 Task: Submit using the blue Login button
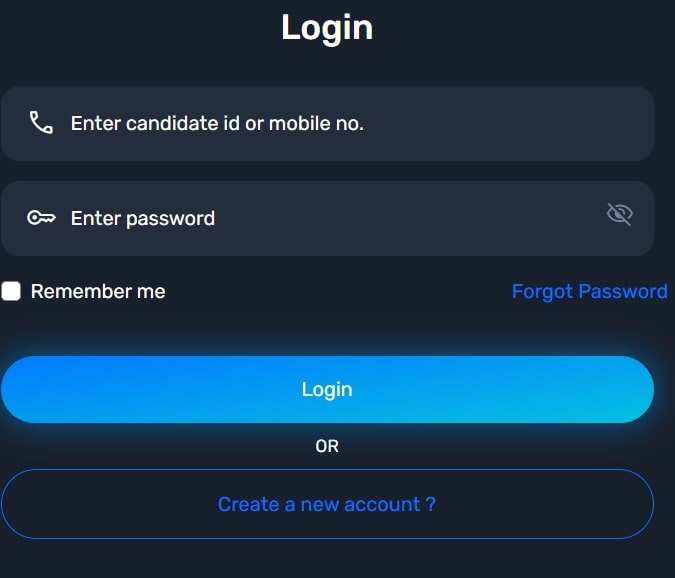coord(327,389)
